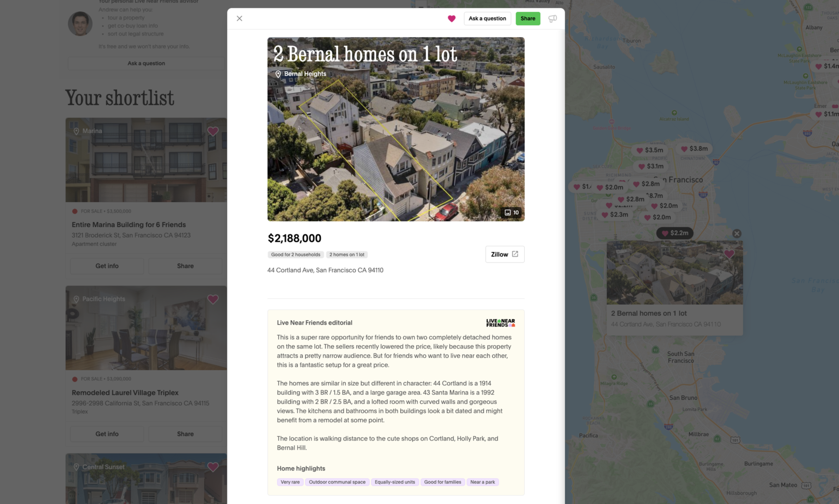Click Ask a question under advisor

[146, 63]
